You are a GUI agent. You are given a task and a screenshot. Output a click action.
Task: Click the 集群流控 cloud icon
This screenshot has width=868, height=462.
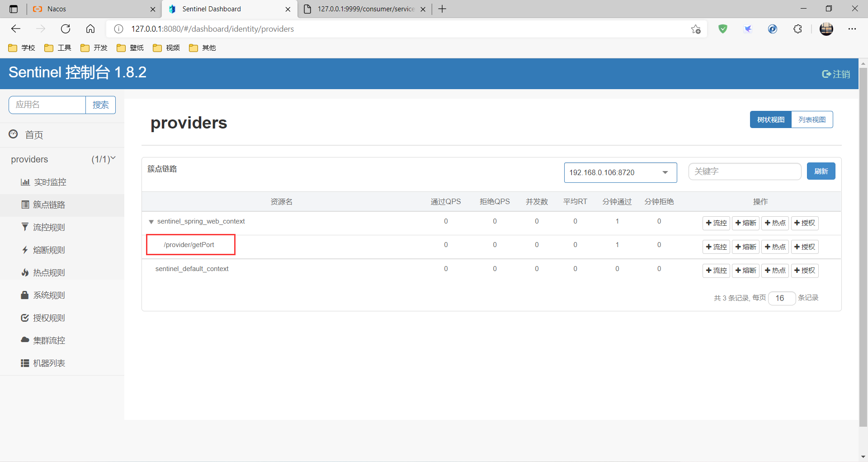pos(25,340)
